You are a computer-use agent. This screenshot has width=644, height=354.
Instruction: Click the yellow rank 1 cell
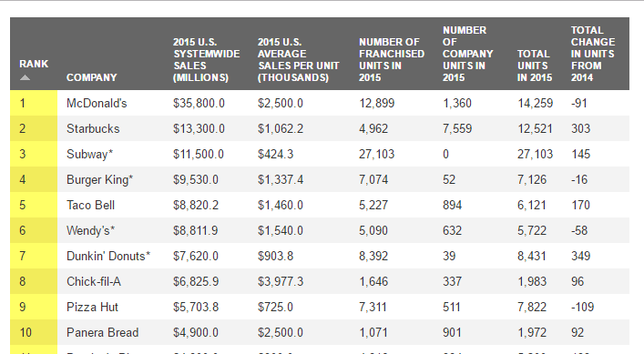(34, 103)
